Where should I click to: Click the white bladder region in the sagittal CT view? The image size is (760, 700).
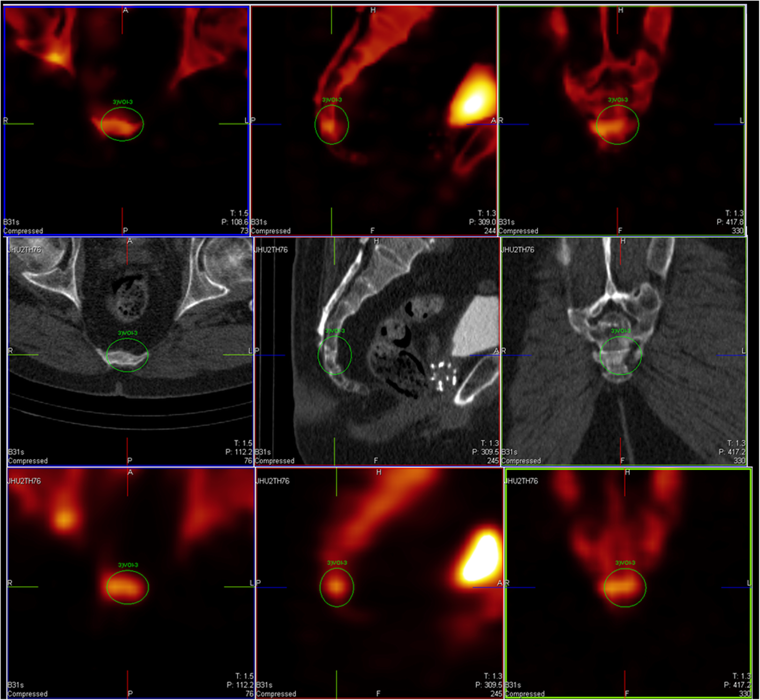click(477, 326)
